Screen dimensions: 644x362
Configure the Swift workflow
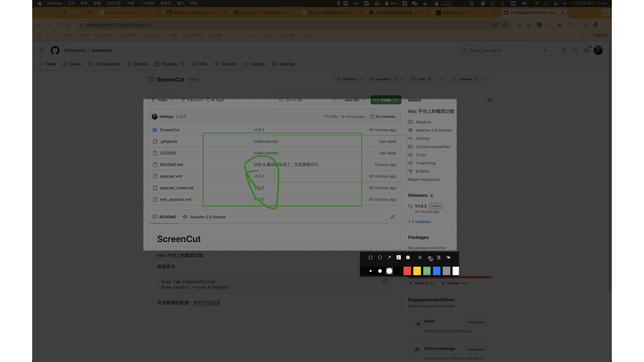tap(476, 322)
